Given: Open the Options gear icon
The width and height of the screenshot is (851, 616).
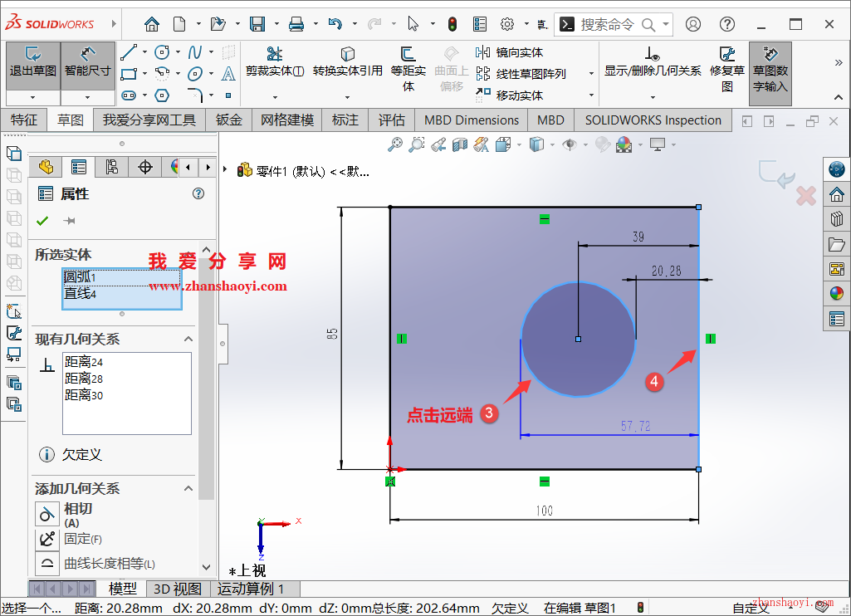Looking at the screenshot, I should click(x=507, y=24).
